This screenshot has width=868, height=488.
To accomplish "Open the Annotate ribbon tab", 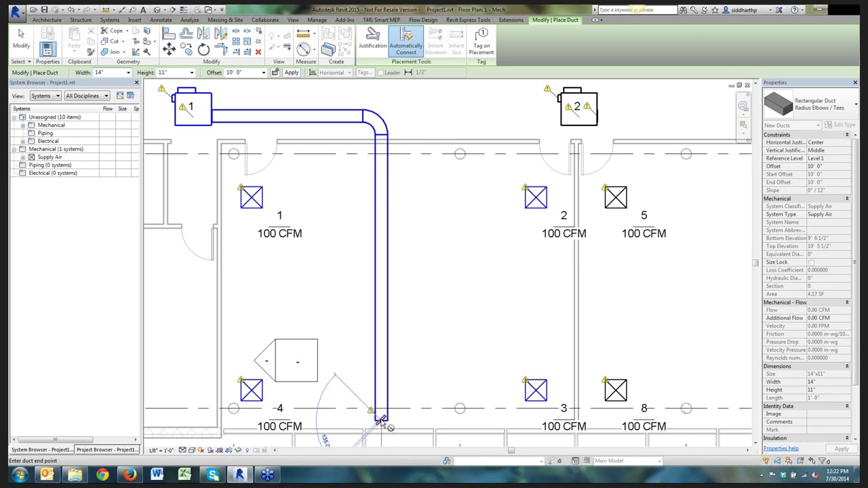I will click(x=161, y=20).
